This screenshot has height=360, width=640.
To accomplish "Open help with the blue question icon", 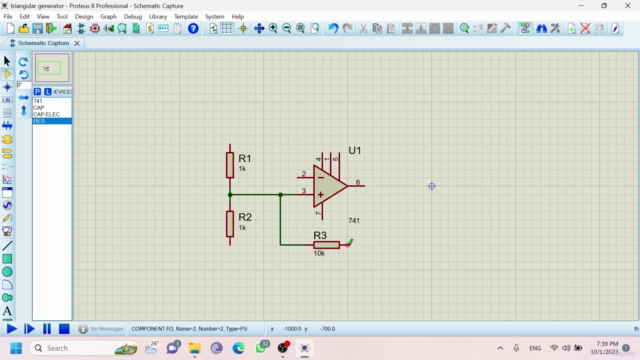I will (x=193, y=28).
